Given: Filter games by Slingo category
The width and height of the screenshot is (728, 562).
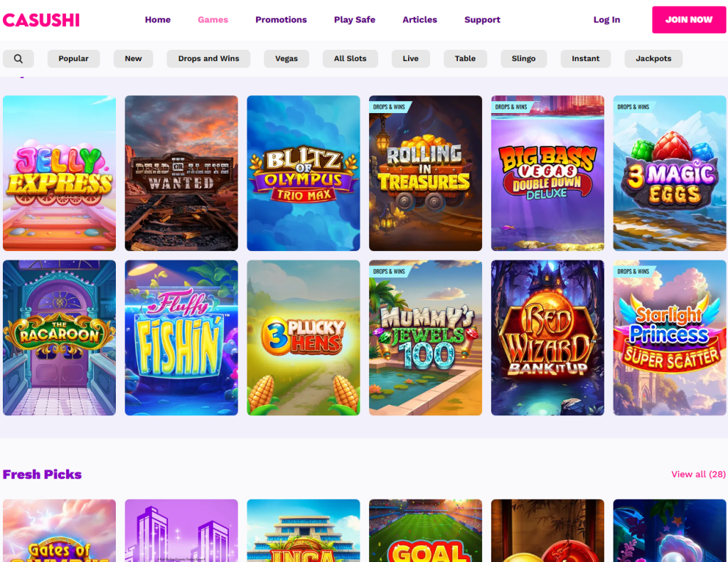Looking at the screenshot, I should click(x=523, y=58).
